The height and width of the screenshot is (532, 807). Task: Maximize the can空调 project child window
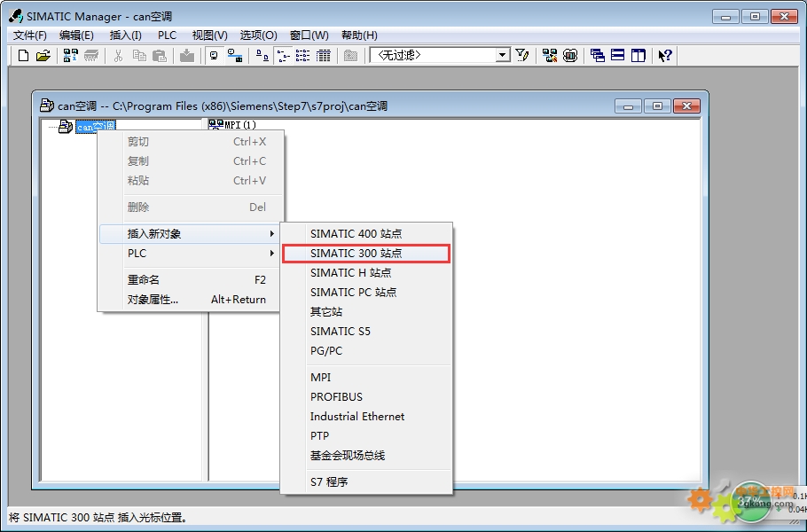[657, 106]
